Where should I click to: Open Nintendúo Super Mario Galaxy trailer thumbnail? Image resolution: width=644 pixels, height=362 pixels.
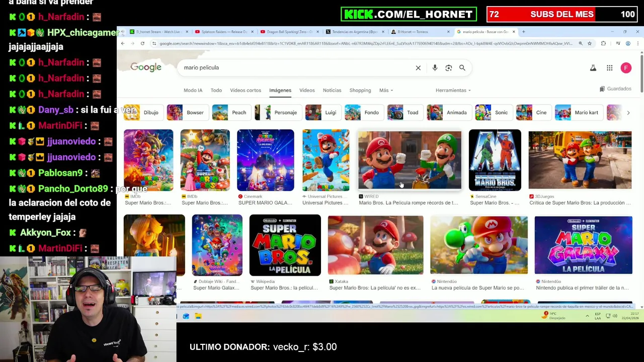[583, 245]
